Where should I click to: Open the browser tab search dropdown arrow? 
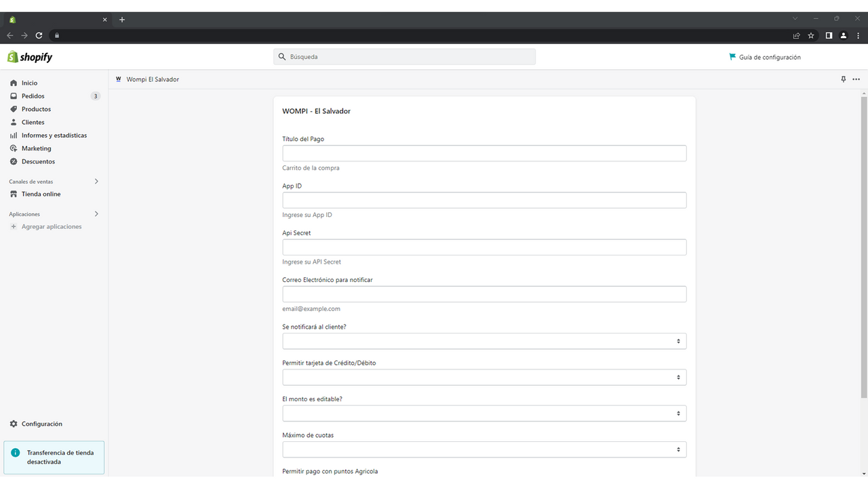pos(795,19)
